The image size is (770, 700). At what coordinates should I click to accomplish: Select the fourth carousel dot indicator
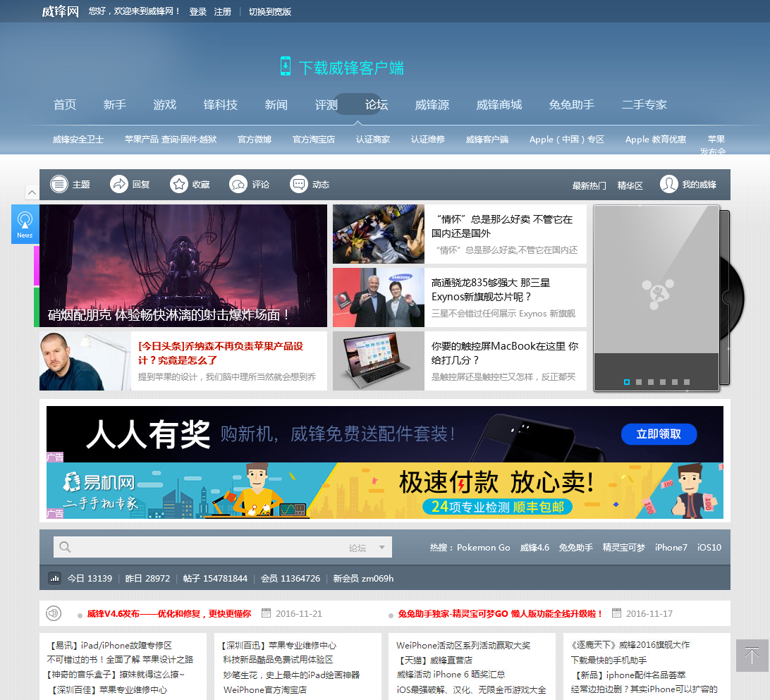coord(663,382)
